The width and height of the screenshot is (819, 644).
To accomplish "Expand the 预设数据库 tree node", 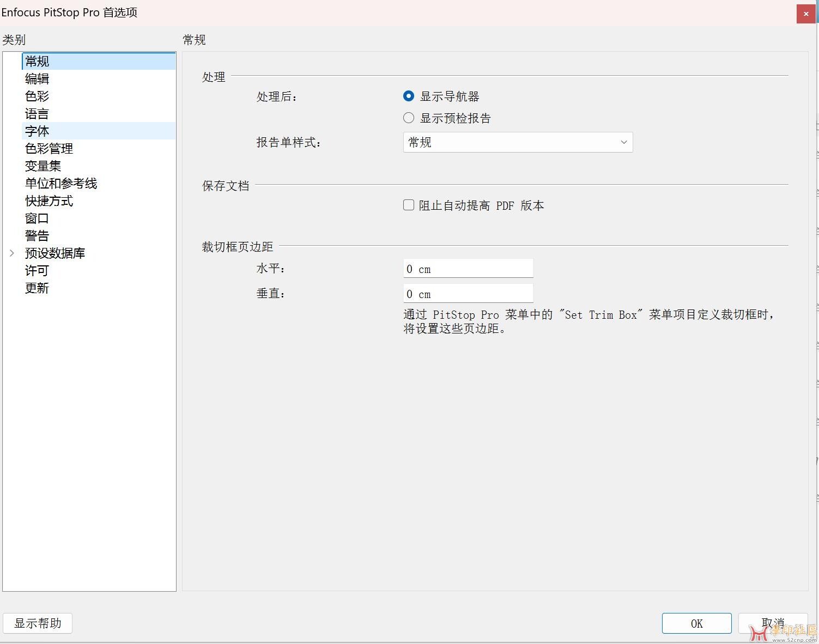I will [x=12, y=253].
